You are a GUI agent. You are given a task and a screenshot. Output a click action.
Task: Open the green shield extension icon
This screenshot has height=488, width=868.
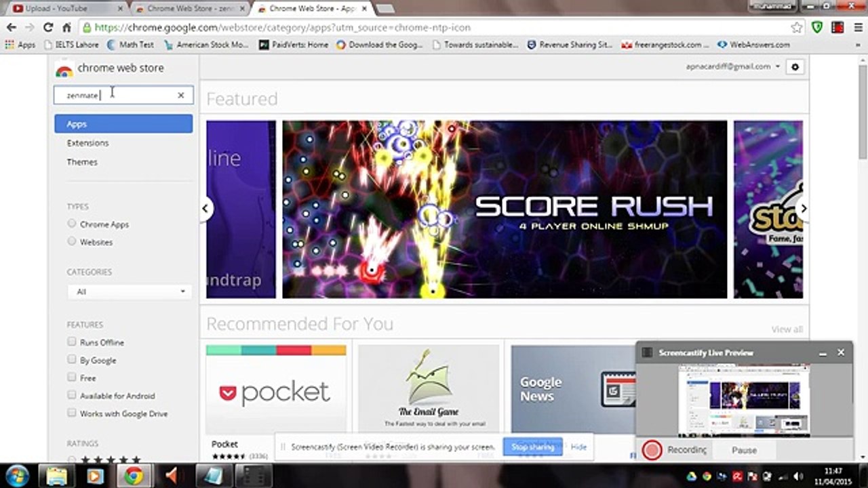pyautogui.click(x=818, y=28)
